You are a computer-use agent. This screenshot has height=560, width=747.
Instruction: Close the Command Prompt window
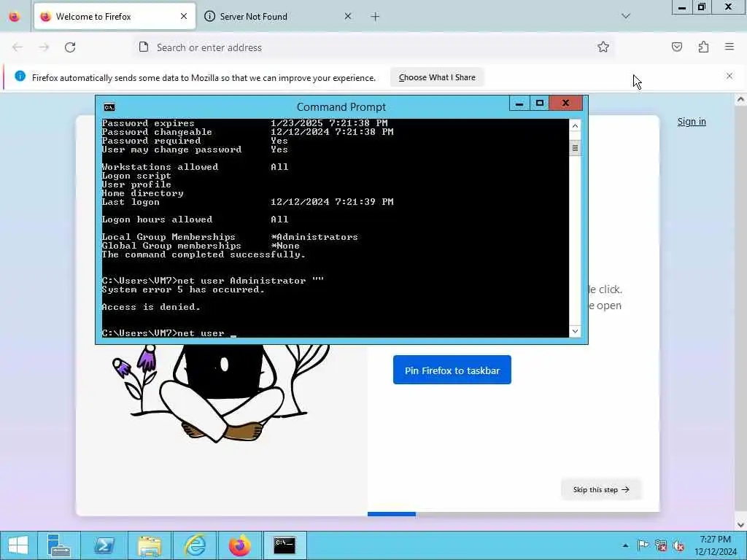click(566, 104)
